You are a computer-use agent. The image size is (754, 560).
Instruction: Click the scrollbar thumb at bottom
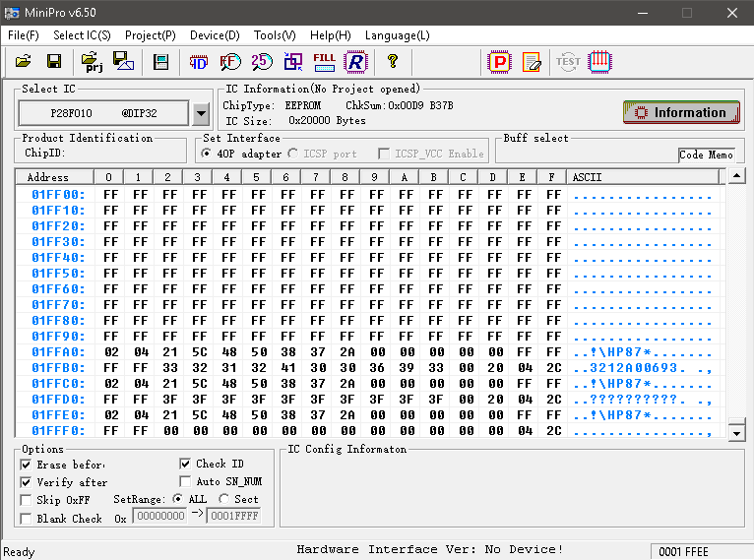(x=736, y=421)
